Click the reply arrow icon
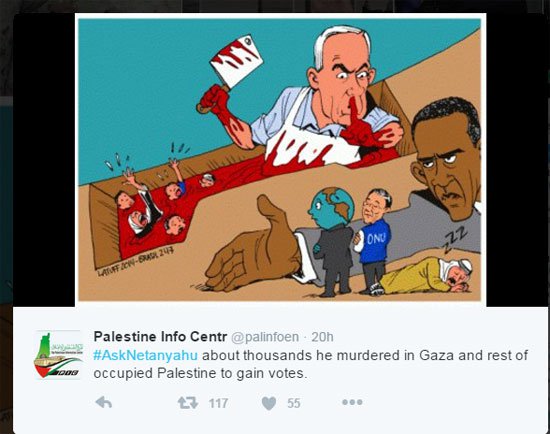The width and height of the screenshot is (550, 434). click(x=104, y=402)
